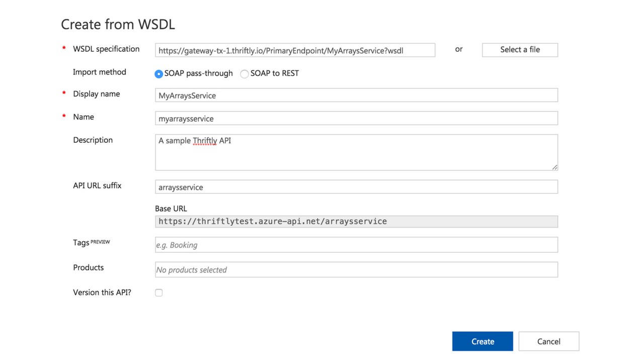Open the Products selection field
The height and width of the screenshot is (362, 644).
[x=356, y=270]
